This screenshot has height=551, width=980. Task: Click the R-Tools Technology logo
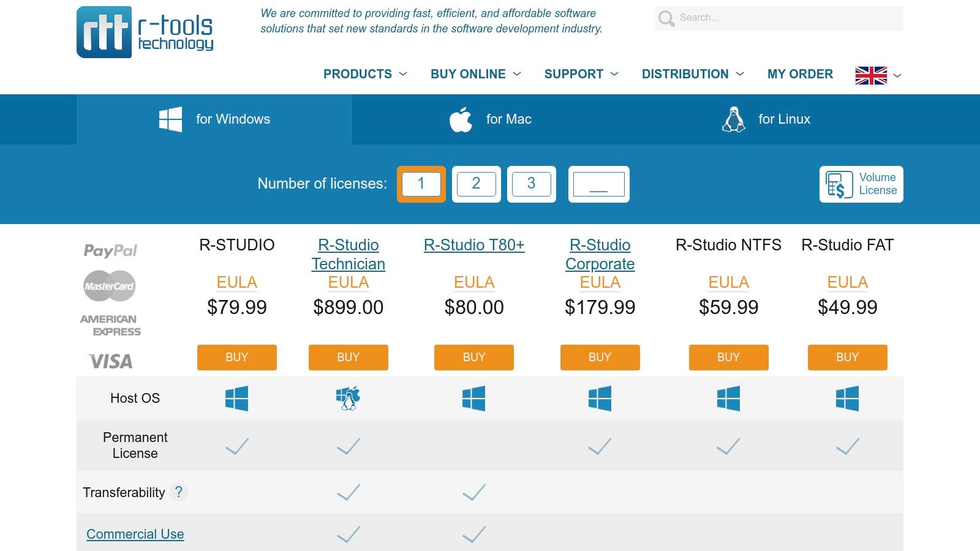[x=145, y=32]
